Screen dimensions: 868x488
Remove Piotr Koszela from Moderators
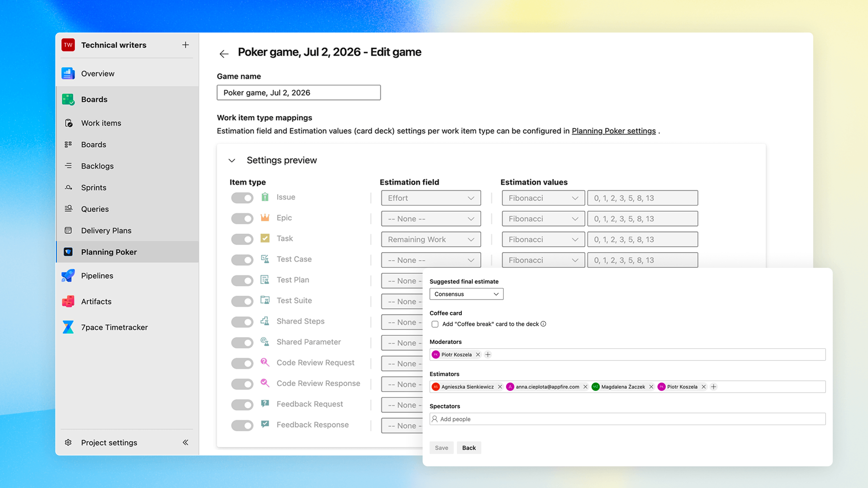tap(478, 354)
